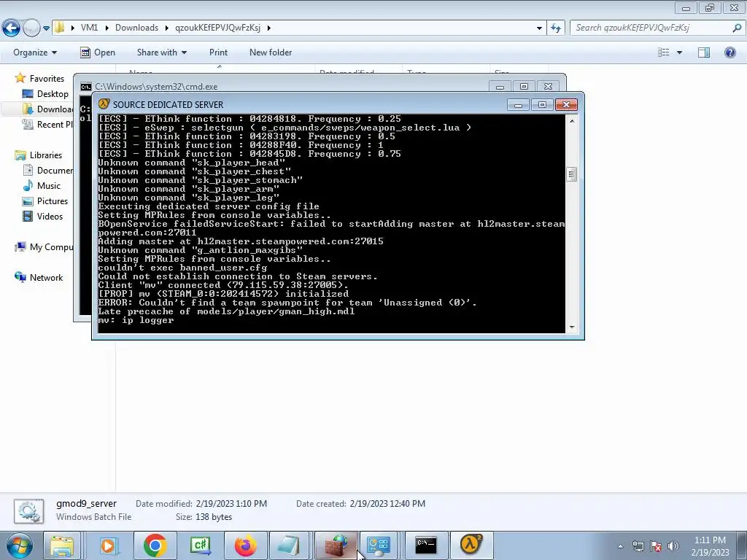Click the server console scrollbar thumb

point(572,174)
